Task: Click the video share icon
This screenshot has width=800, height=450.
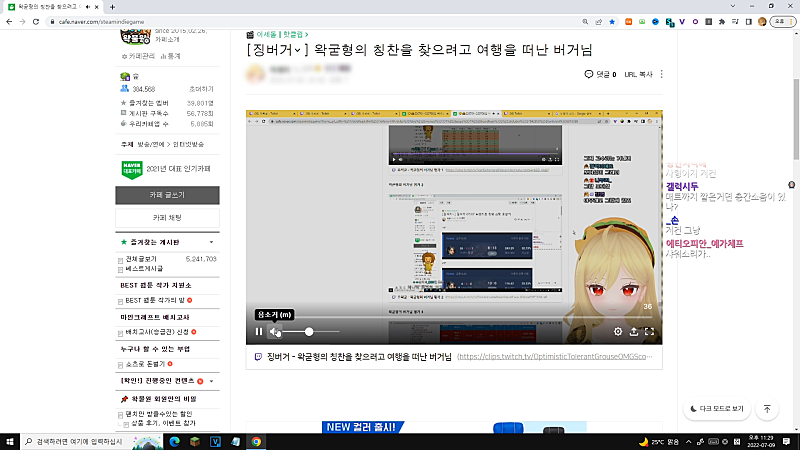Action: [633, 331]
